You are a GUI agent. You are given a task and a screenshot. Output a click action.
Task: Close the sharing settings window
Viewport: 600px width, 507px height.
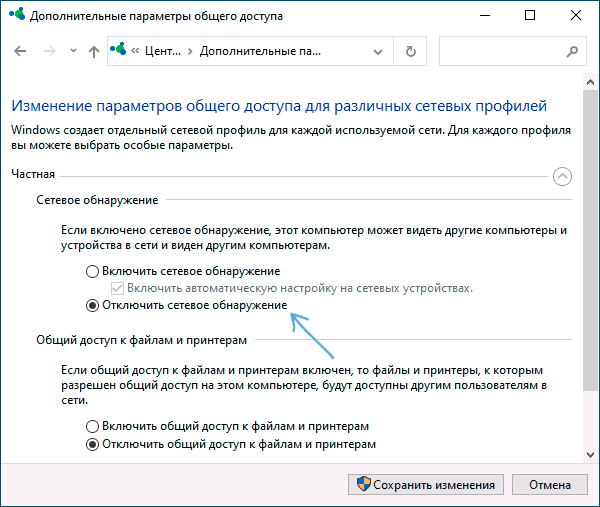pos(576,16)
